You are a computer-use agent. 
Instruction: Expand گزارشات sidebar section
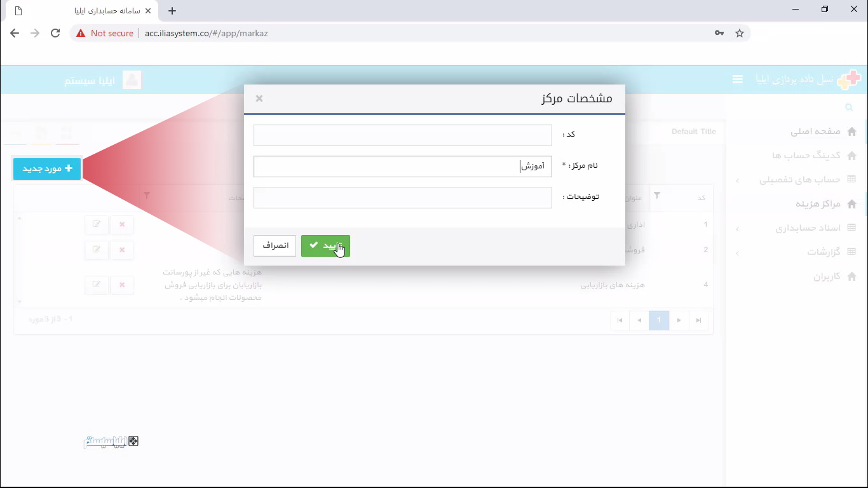(x=824, y=252)
